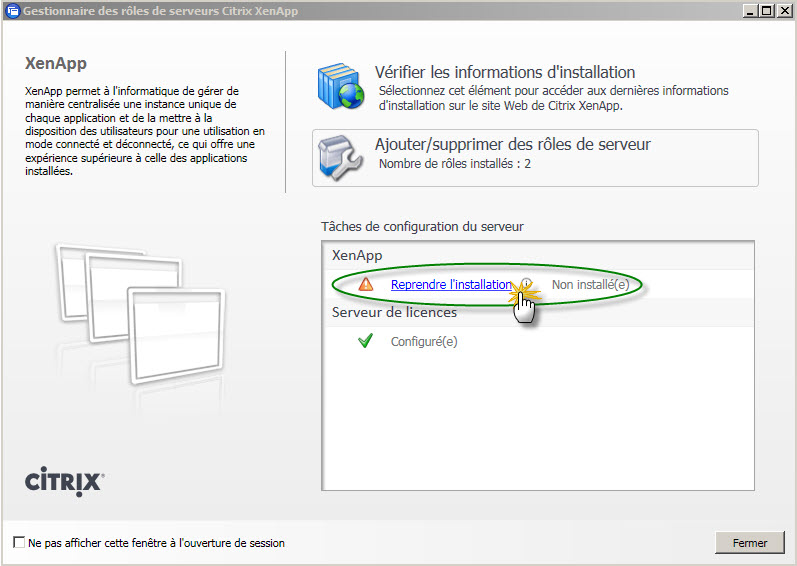
Task: Click the books and globe installation info icon
Action: [341, 86]
